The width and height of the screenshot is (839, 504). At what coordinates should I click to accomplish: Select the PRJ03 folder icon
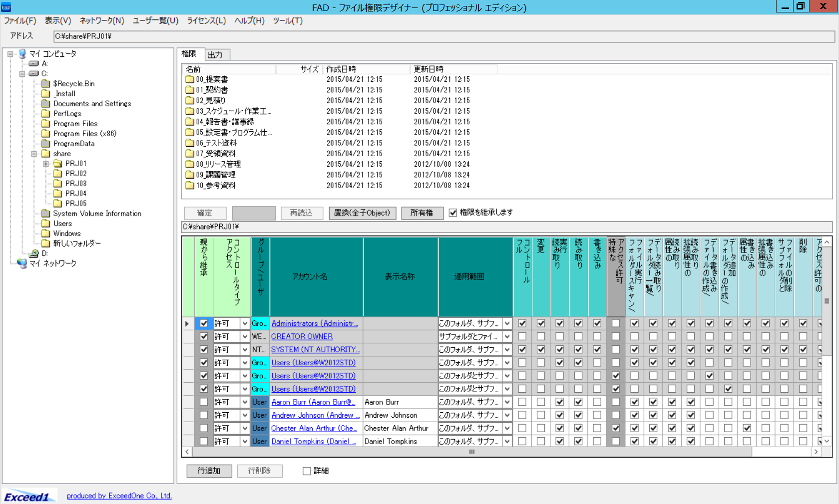click(58, 183)
